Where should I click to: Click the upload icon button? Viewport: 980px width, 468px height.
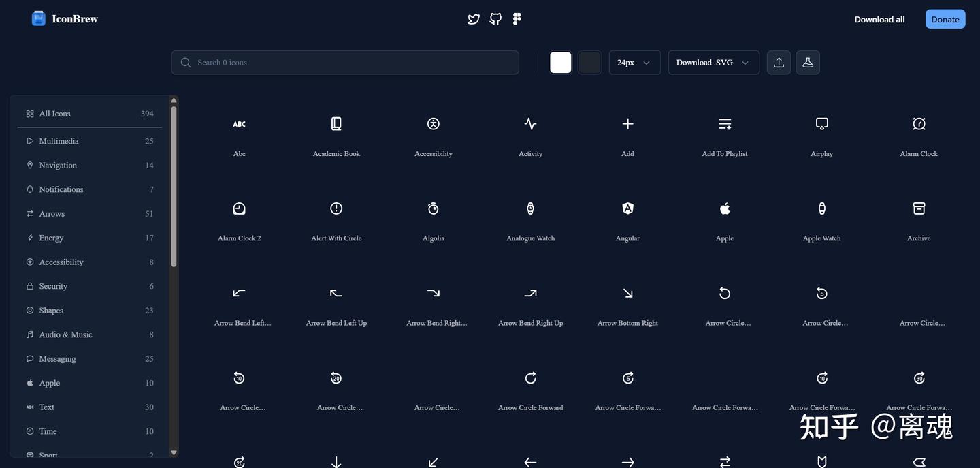(779, 63)
